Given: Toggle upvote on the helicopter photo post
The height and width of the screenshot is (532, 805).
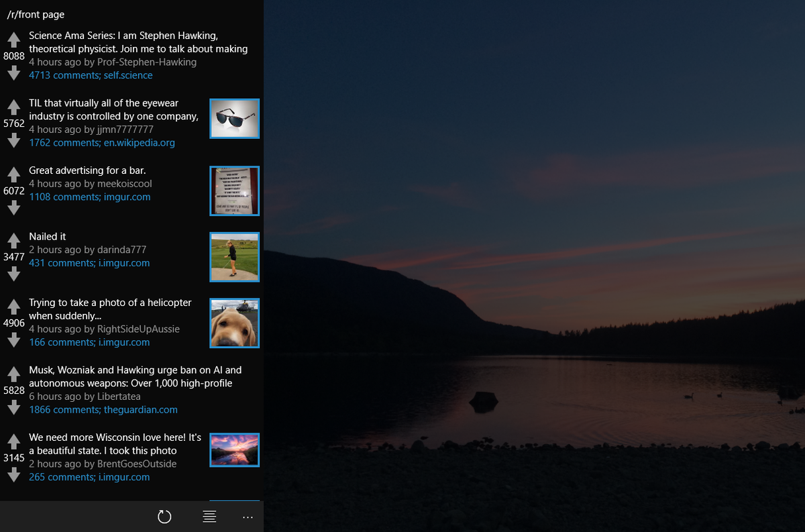Looking at the screenshot, I should [x=13, y=306].
